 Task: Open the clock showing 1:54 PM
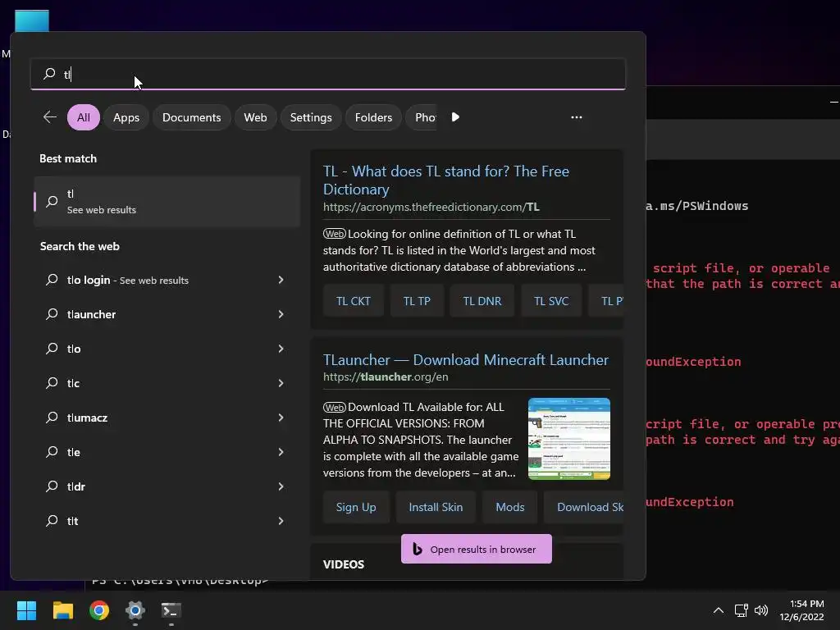coord(801,610)
